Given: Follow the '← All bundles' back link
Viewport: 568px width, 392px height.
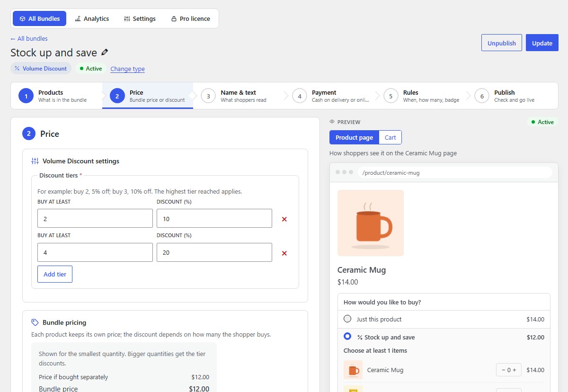Looking at the screenshot, I should [x=29, y=38].
